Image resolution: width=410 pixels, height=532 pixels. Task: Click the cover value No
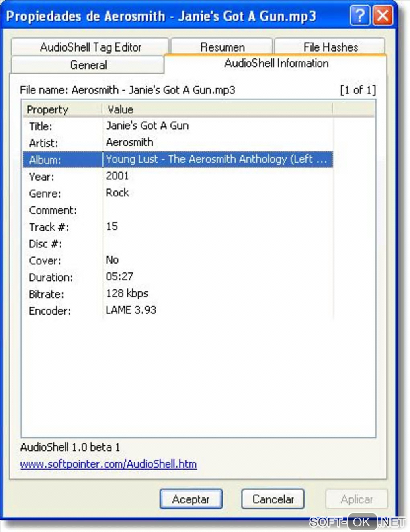(112, 260)
